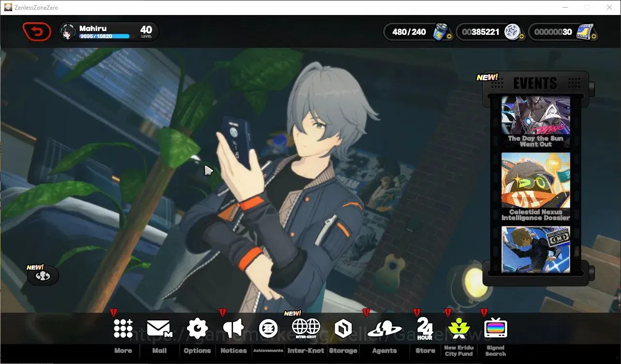Open the Mail envelope icon
The height and width of the screenshot is (364, 621).
click(159, 329)
